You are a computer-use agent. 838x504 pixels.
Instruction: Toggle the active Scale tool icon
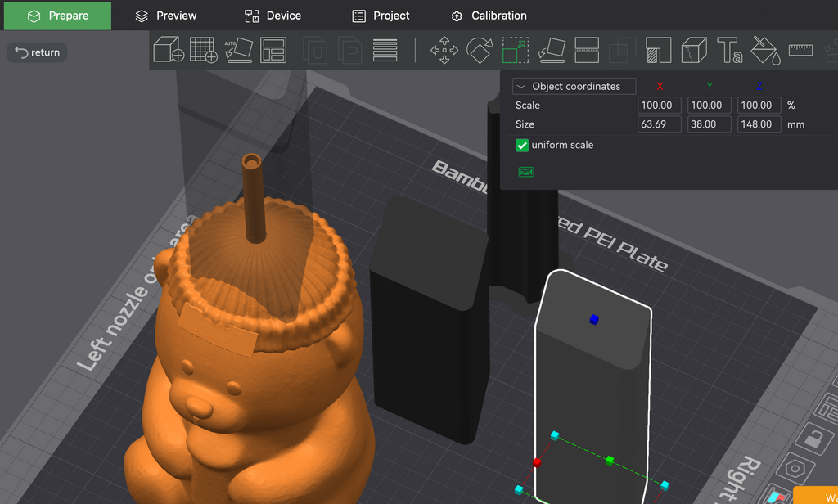pyautogui.click(x=516, y=50)
